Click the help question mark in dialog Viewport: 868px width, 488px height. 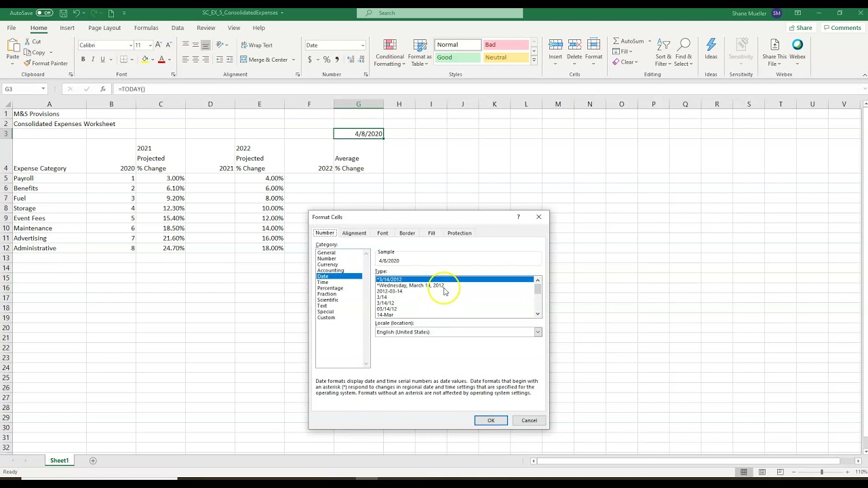point(519,217)
